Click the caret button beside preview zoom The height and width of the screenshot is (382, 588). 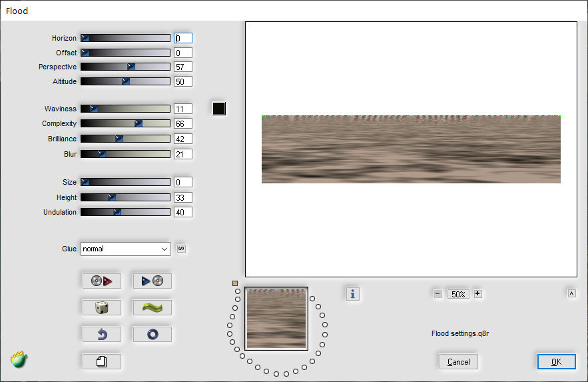tap(571, 293)
